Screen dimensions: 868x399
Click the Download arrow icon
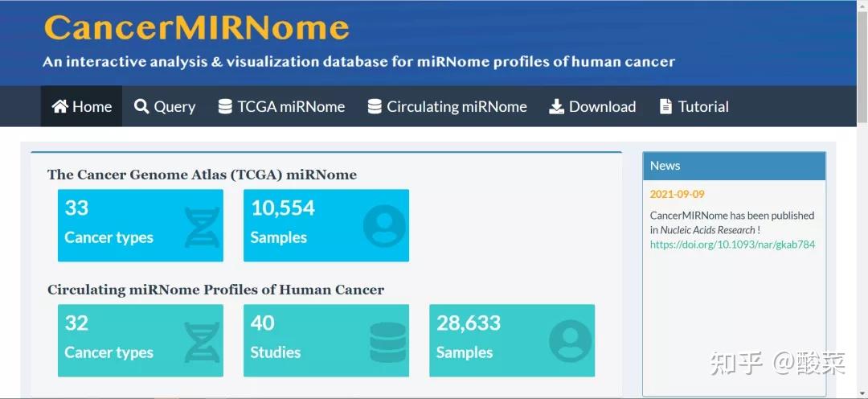(556, 106)
